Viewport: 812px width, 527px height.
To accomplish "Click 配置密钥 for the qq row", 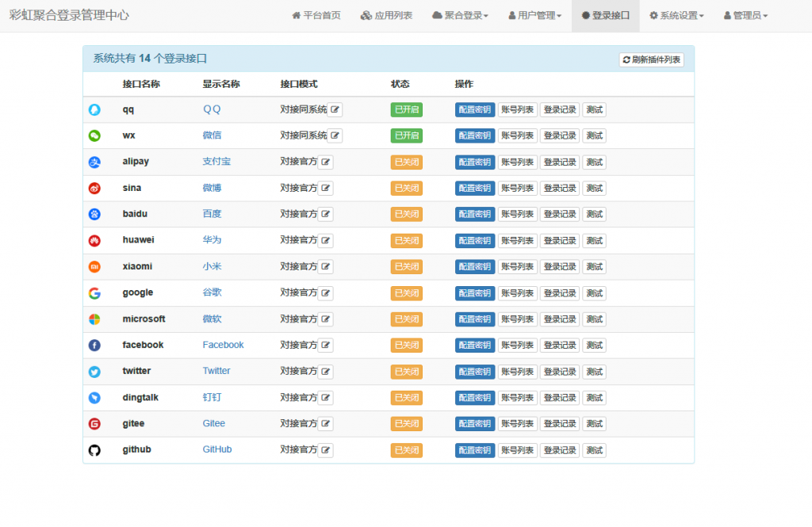I will [475, 109].
